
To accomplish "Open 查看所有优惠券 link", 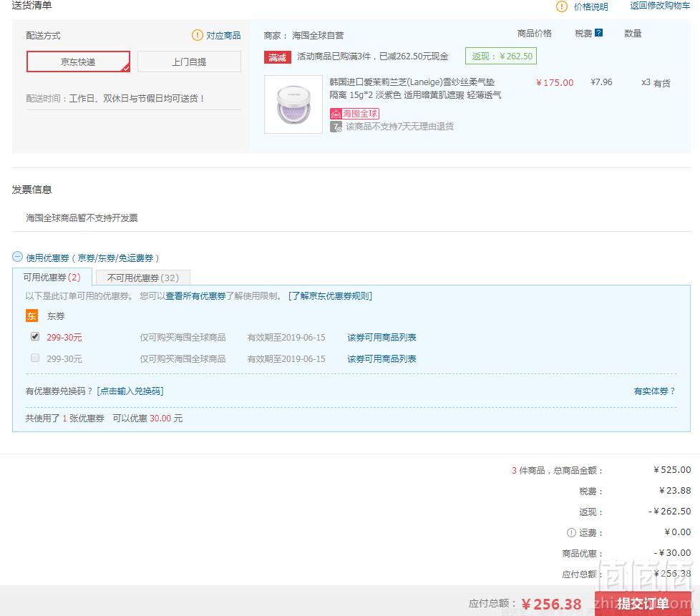I will [195, 296].
